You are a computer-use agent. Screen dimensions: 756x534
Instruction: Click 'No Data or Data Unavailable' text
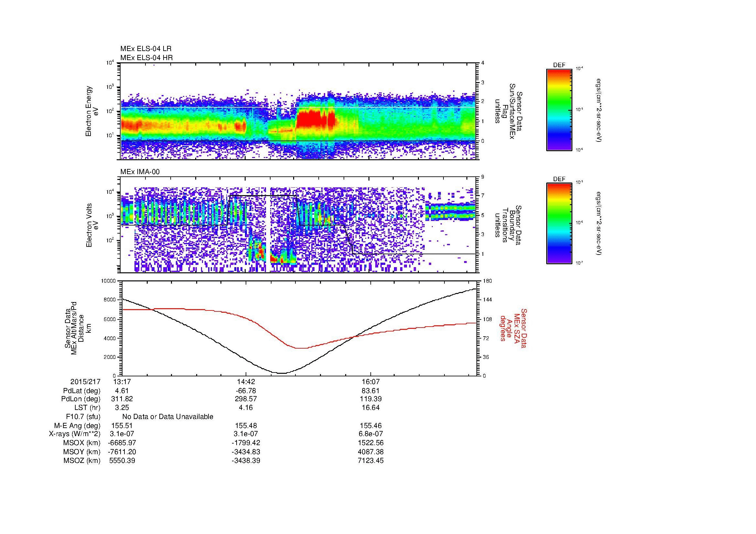168,417
